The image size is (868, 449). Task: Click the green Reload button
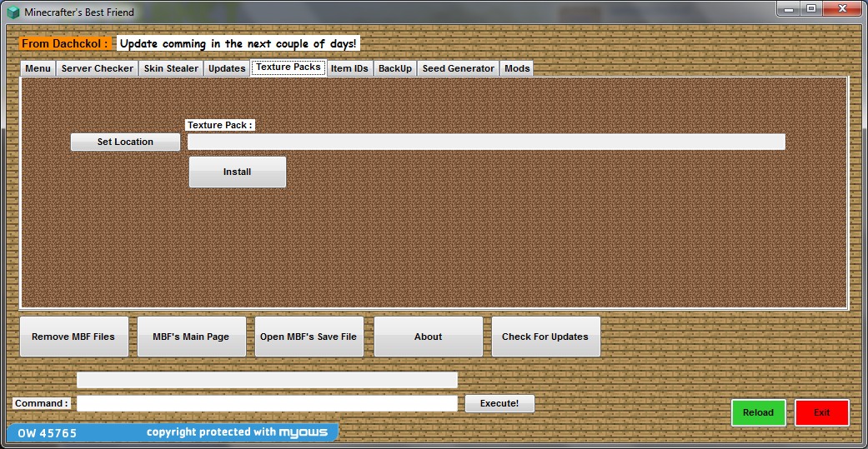pos(759,413)
